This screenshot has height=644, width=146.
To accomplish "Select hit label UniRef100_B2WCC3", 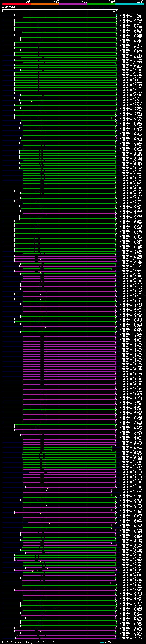I will [131, 600].
